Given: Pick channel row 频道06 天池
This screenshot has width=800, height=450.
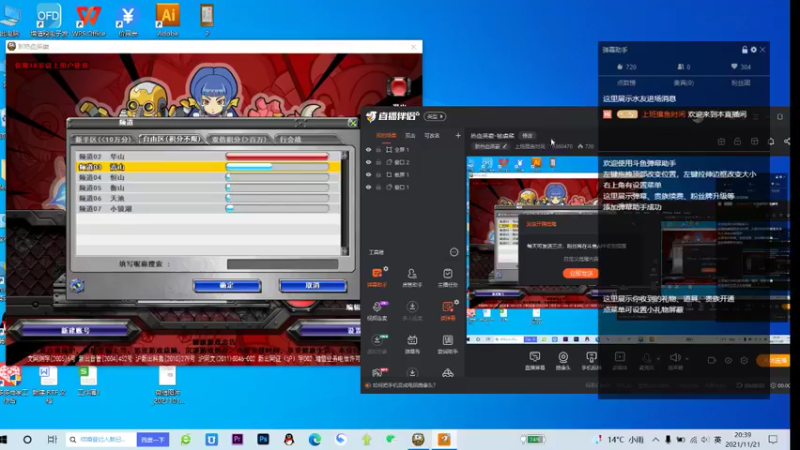Looking at the screenshot, I should (x=208, y=198).
